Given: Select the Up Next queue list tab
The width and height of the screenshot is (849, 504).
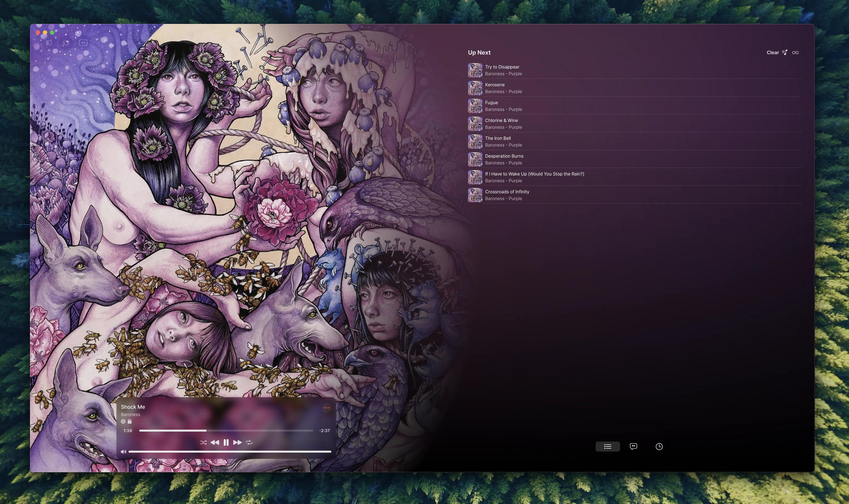Looking at the screenshot, I should tap(608, 447).
